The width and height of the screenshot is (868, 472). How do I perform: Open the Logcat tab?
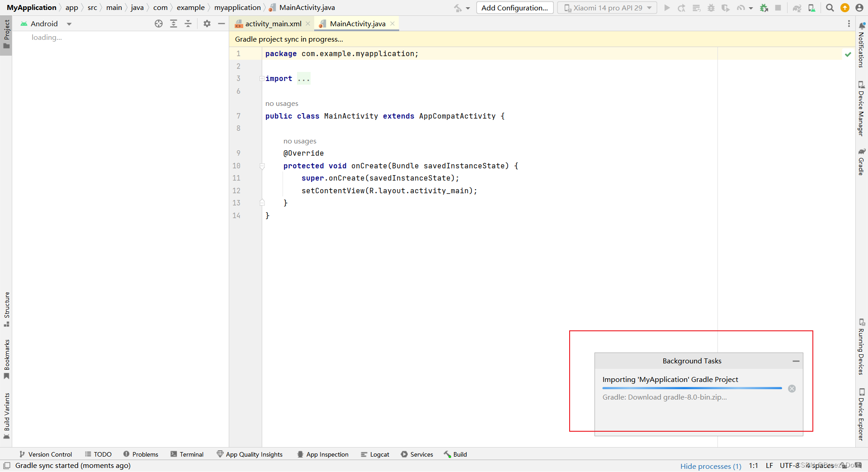(375, 454)
